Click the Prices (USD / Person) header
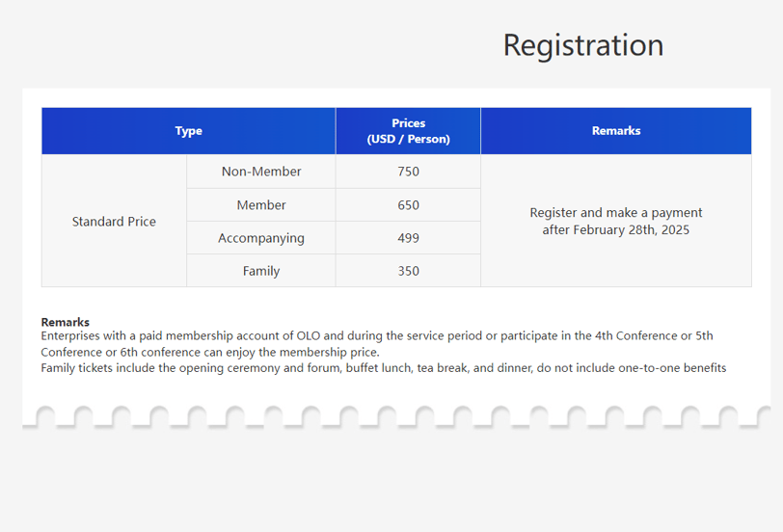 coord(408,131)
